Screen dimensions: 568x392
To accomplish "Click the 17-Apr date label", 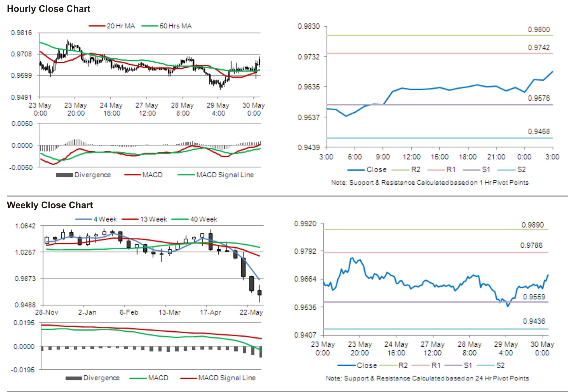I will point(211,312).
